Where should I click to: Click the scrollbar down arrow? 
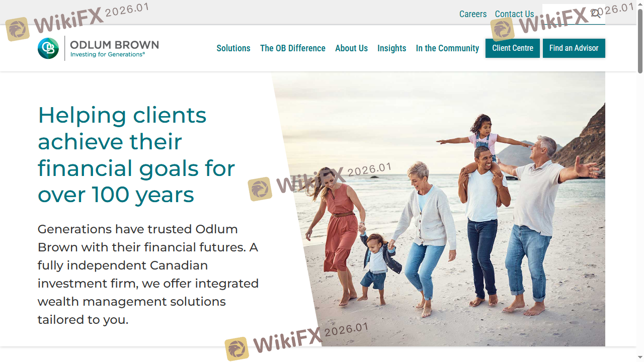(640, 357)
